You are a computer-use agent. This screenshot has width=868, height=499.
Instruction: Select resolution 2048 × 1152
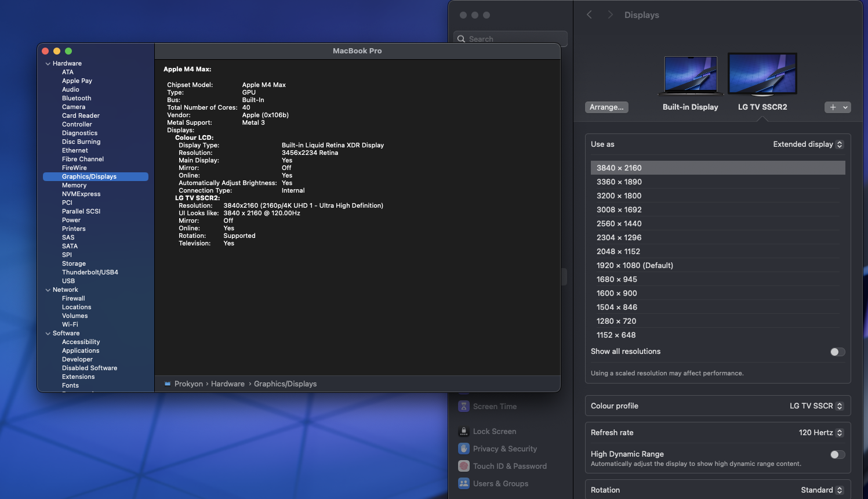(x=718, y=251)
